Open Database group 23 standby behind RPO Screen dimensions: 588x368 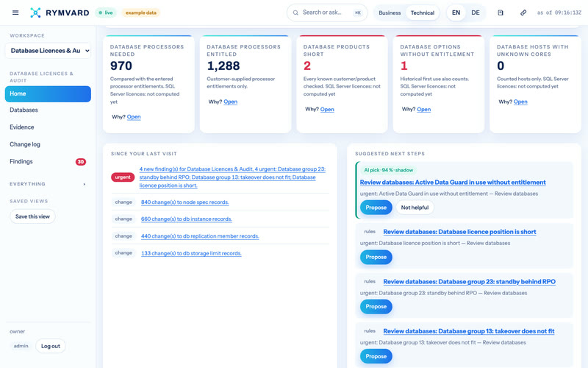tap(469, 282)
